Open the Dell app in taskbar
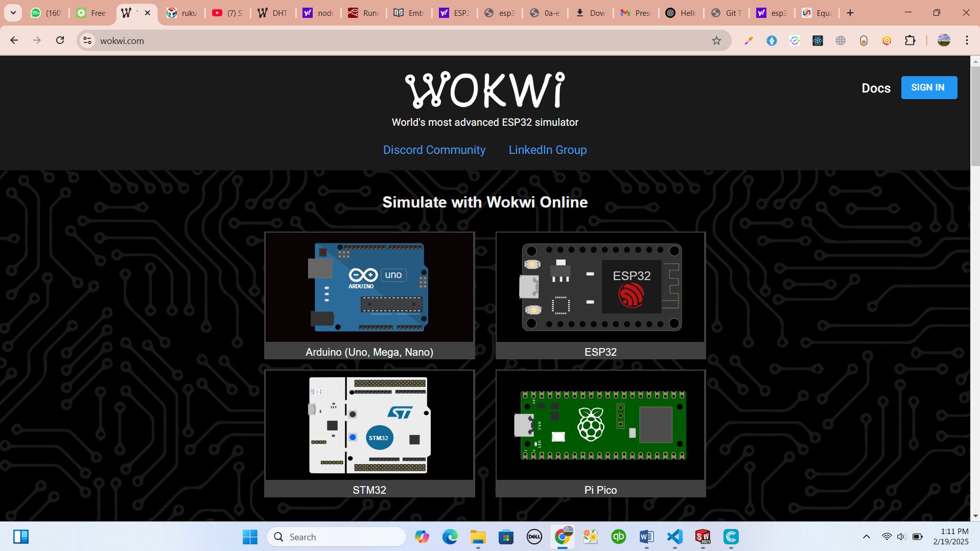 tap(534, 537)
